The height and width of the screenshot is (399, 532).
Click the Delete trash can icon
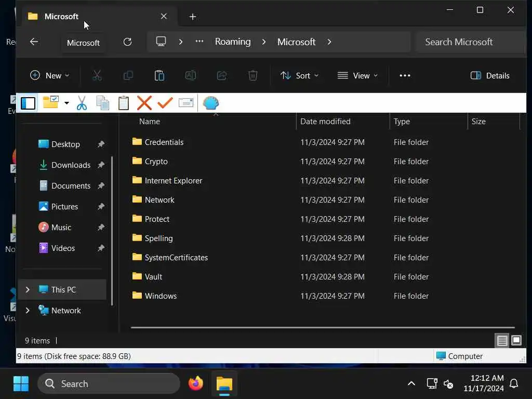tap(253, 75)
